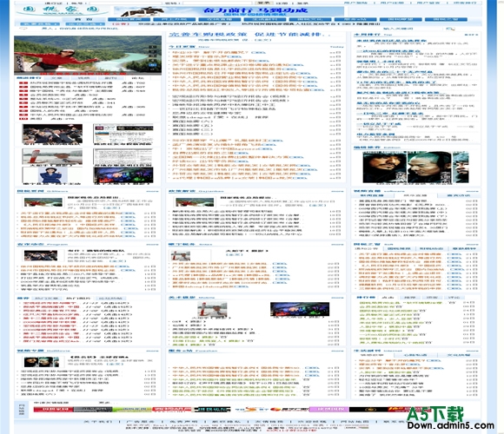Open the large colorful stage lights photo on the left
504x434 pixels.
click(x=123, y=175)
